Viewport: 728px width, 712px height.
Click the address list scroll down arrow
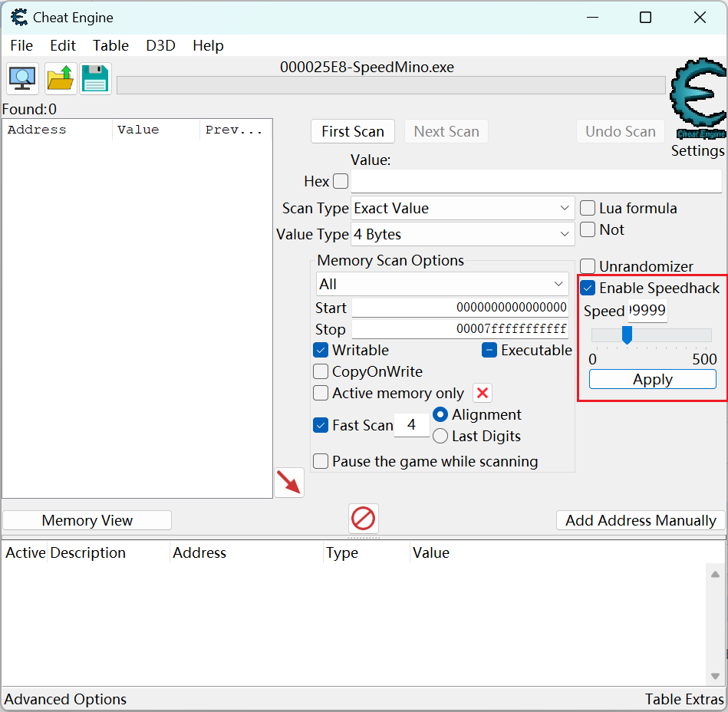point(715,676)
